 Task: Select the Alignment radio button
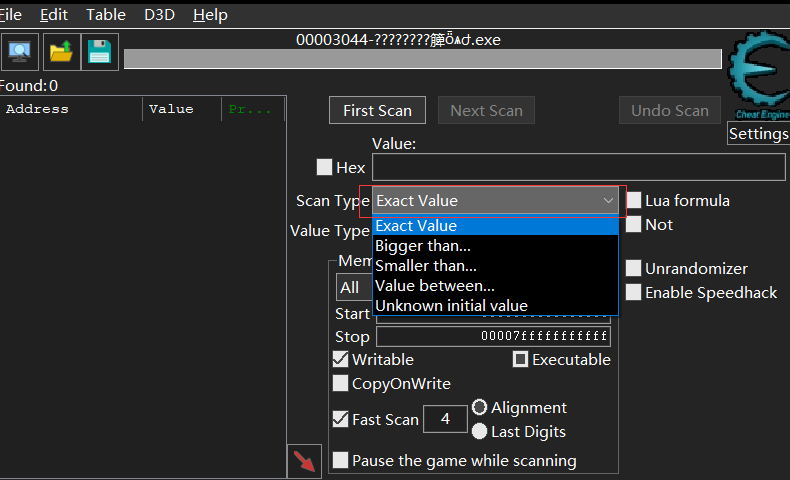(x=480, y=407)
